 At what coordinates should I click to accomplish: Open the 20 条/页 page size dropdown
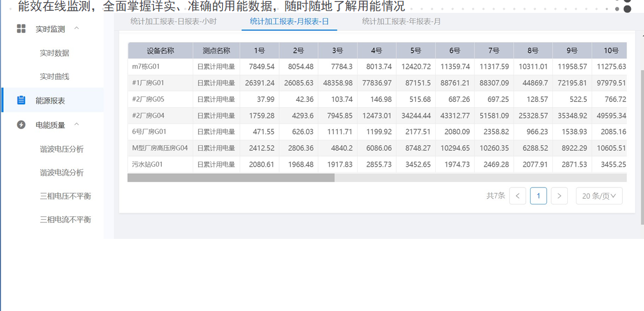[599, 196]
